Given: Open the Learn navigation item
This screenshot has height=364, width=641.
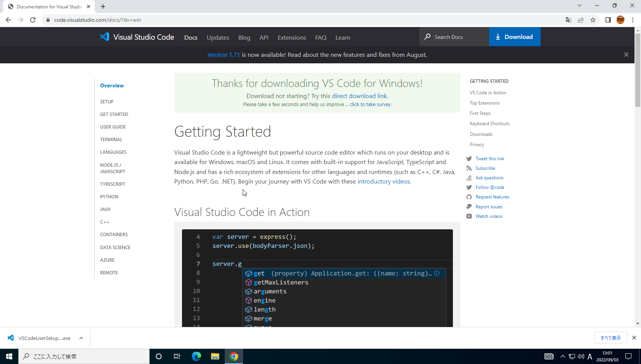Looking at the screenshot, I should pyautogui.click(x=343, y=37).
